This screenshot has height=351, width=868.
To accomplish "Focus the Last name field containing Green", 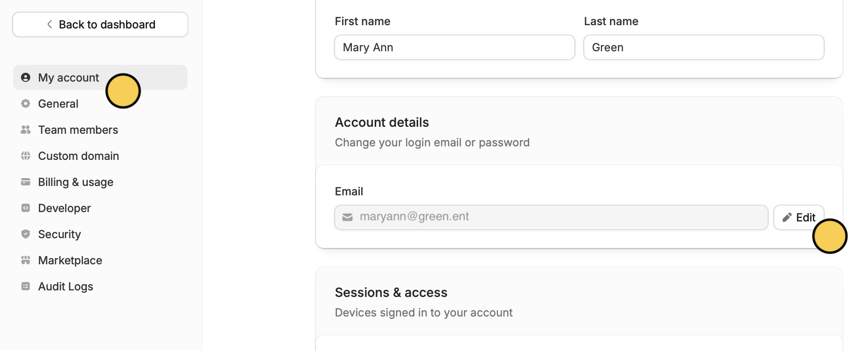I will pyautogui.click(x=704, y=47).
